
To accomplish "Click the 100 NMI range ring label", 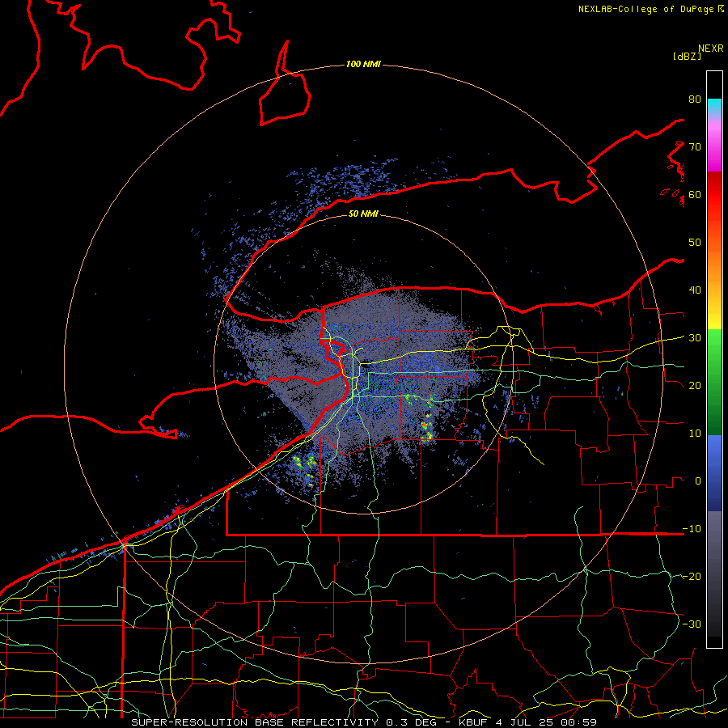I will (x=363, y=64).
